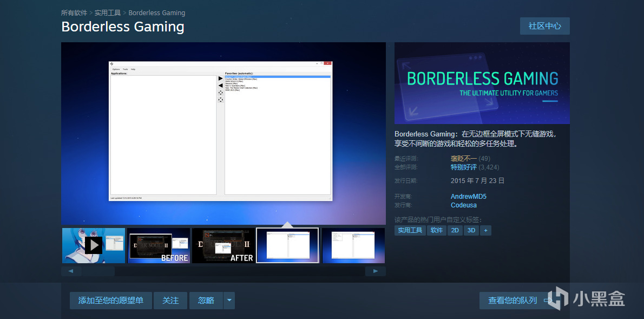Visit publisher Codeusa page

[464, 205]
